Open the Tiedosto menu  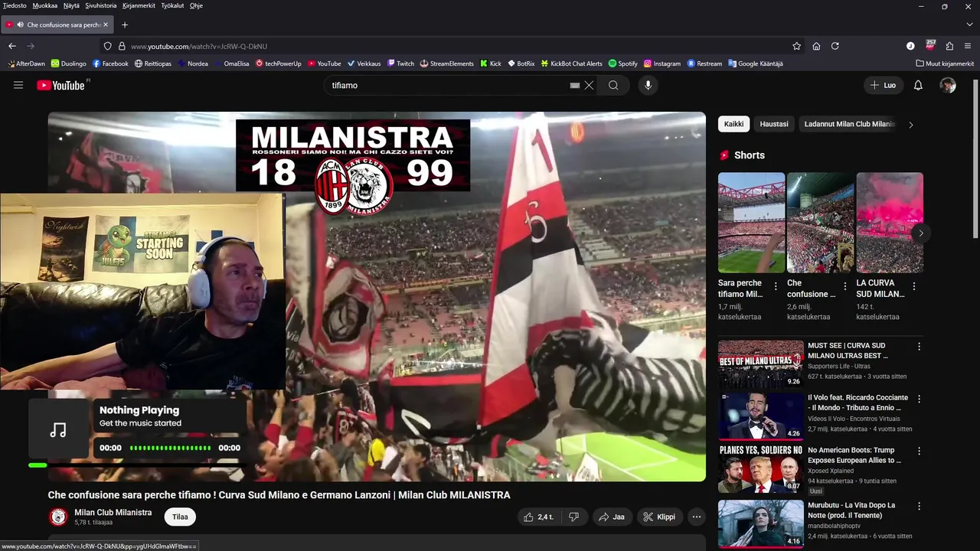[x=15, y=5]
